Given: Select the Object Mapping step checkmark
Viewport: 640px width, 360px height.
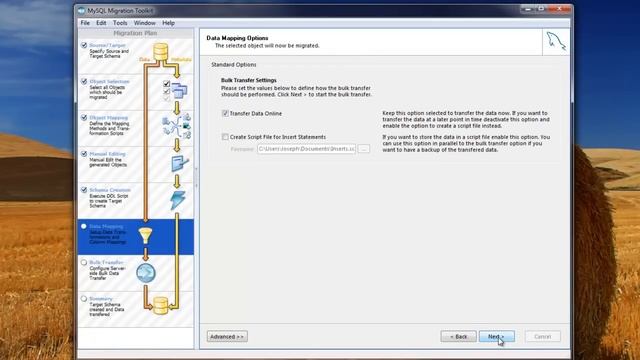Looking at the screenshot, I should pyautogui.click(x=84, y=118).
